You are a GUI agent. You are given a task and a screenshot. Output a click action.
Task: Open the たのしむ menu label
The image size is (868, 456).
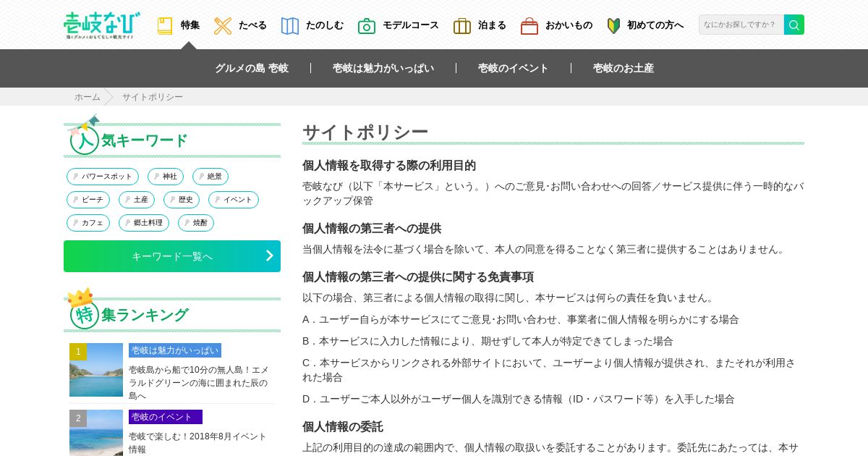click(325, 25)
